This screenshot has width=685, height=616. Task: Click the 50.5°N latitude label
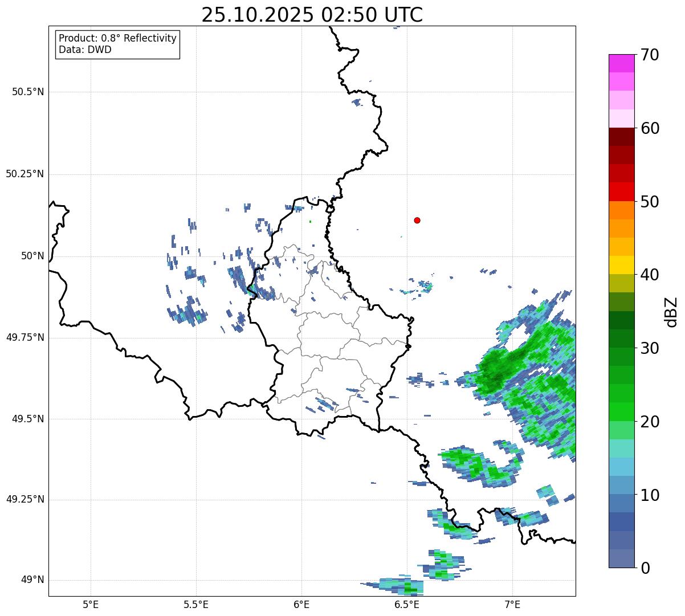[x=28, y=92]
